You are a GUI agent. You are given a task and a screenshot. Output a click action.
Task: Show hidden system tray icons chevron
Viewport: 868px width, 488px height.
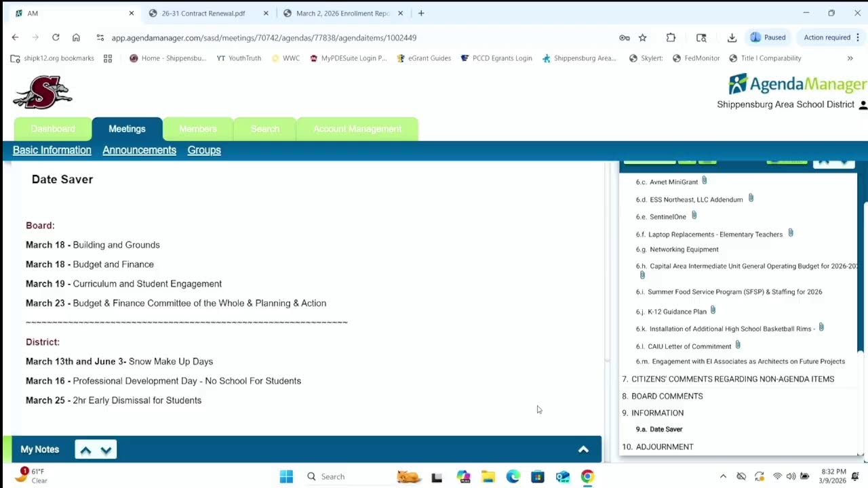coord(723,476)
